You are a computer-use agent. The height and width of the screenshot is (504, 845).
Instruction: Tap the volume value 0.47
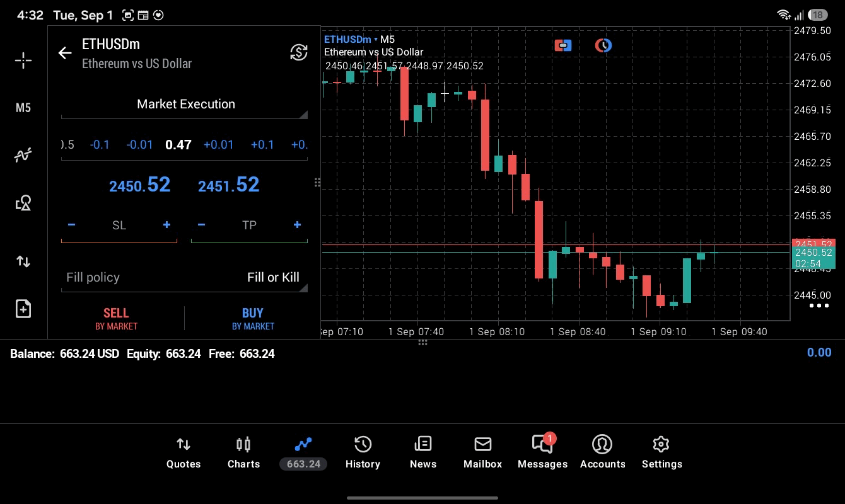(178, 145)
